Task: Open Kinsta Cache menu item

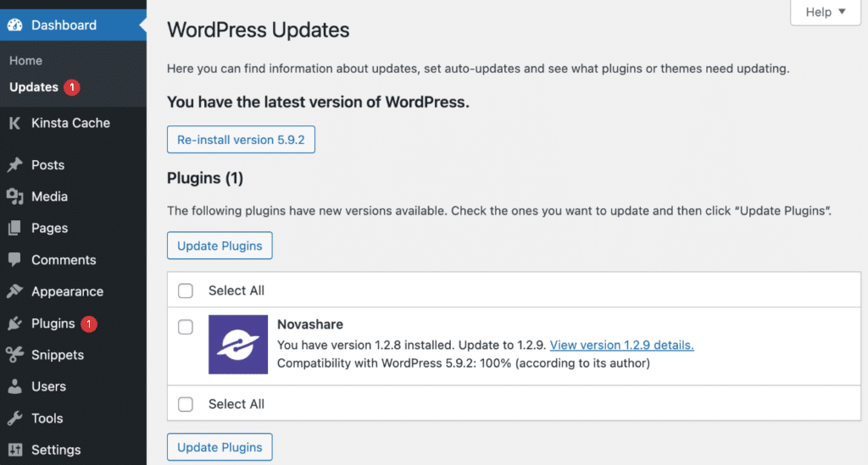Action: pos(73,123)
